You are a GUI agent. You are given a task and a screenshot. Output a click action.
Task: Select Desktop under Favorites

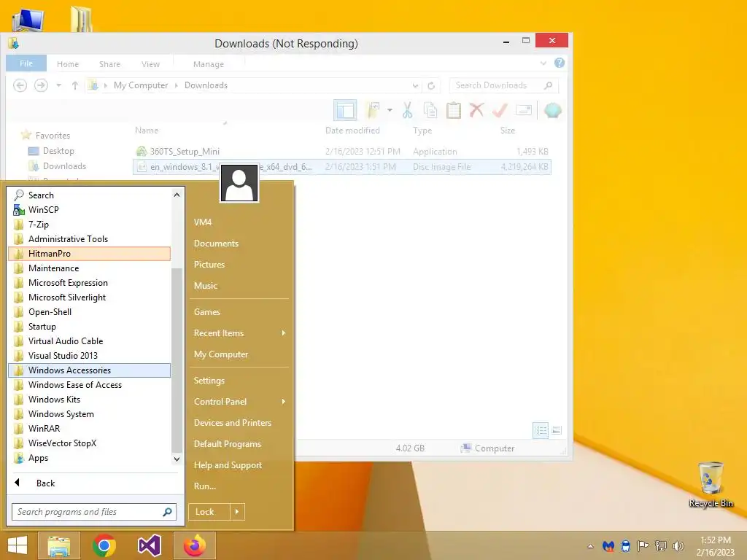[58, 151]
